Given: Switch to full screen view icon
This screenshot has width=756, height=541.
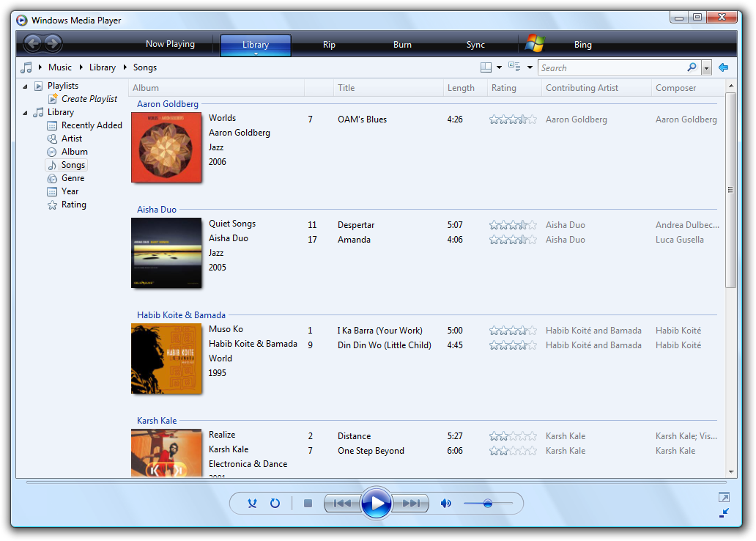Looking at the screenshot, I should point(724,497).
